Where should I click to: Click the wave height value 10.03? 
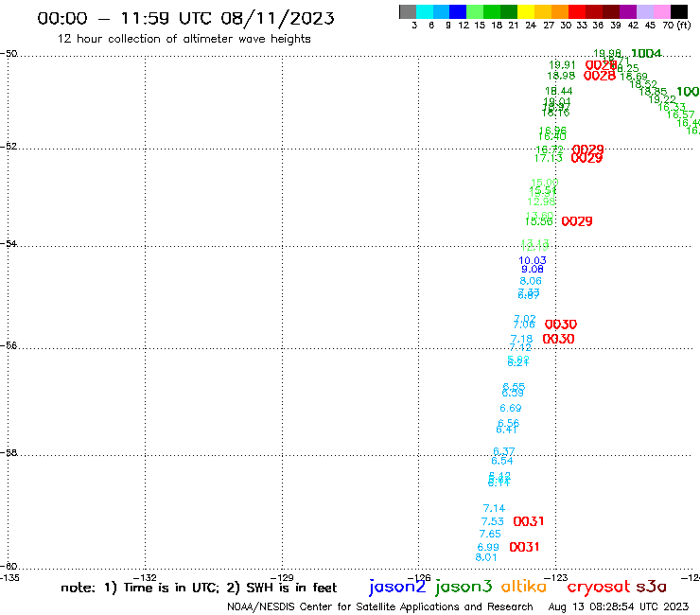coord(533,260)
